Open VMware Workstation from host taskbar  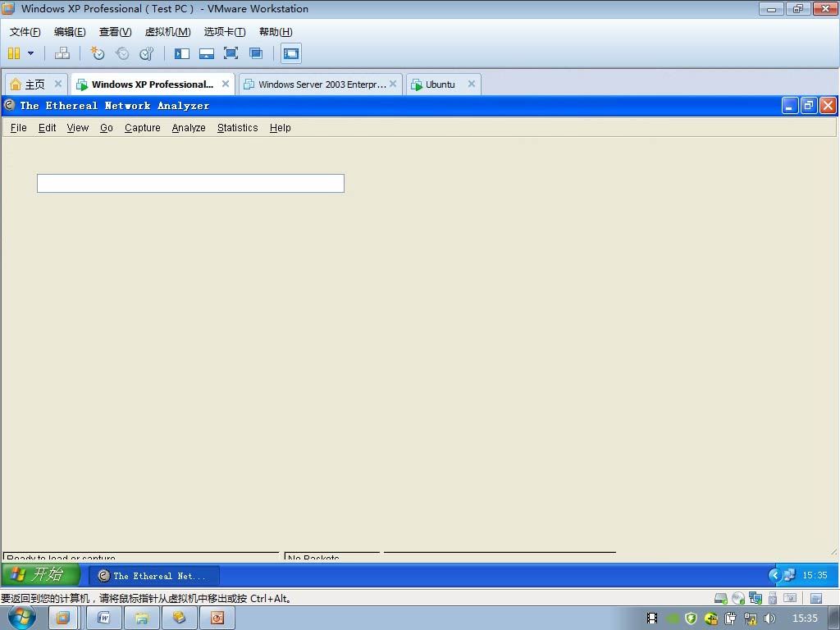tap(62, 619)
